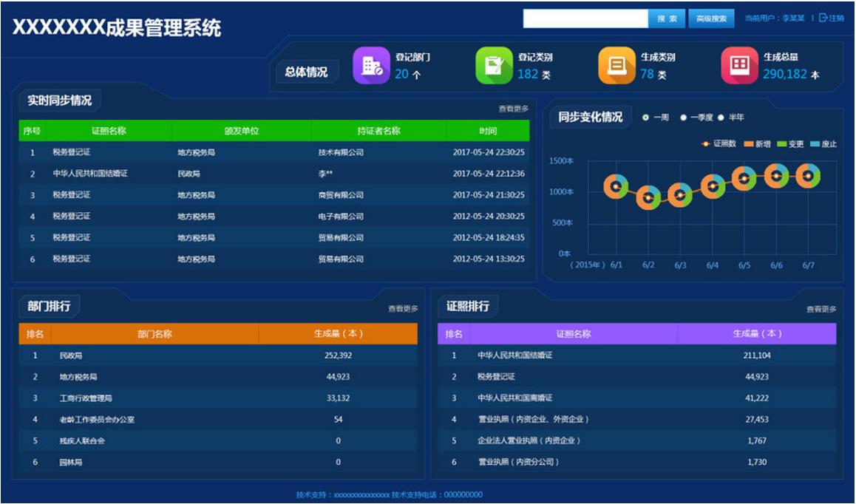The width and height of the screenshot is (856, 504).
Task: Click the search input field
Action: coord(585,19)
